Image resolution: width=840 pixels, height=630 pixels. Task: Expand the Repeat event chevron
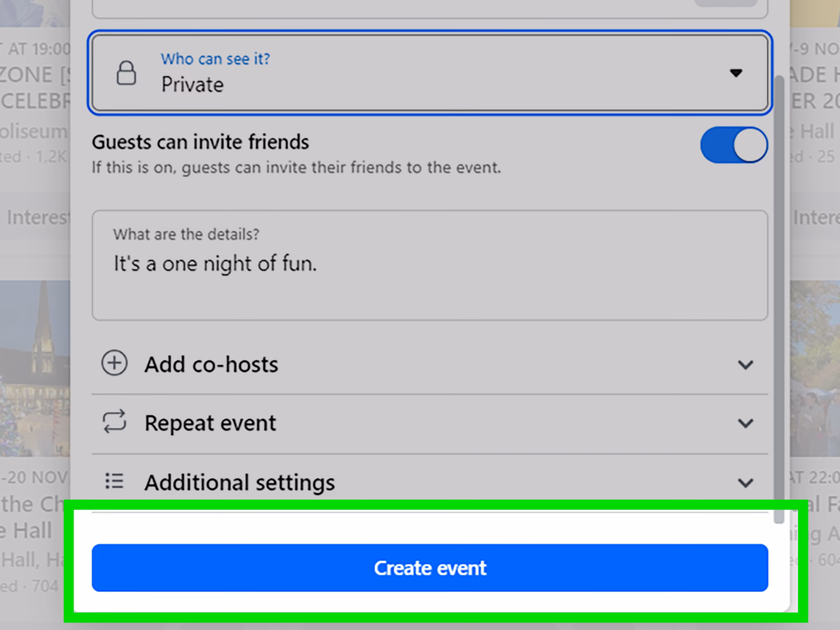pos(745,423)
